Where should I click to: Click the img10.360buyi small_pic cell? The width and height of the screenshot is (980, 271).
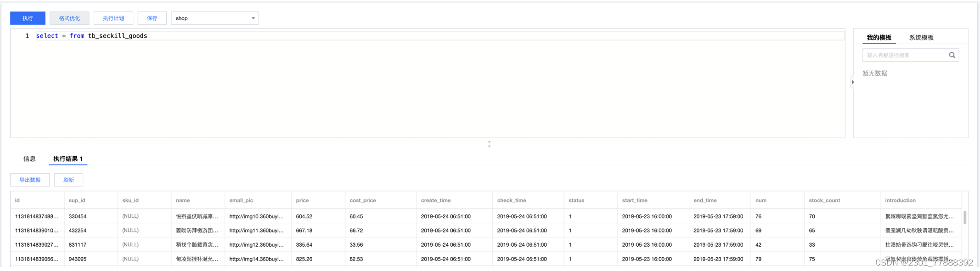click(258, 216)
